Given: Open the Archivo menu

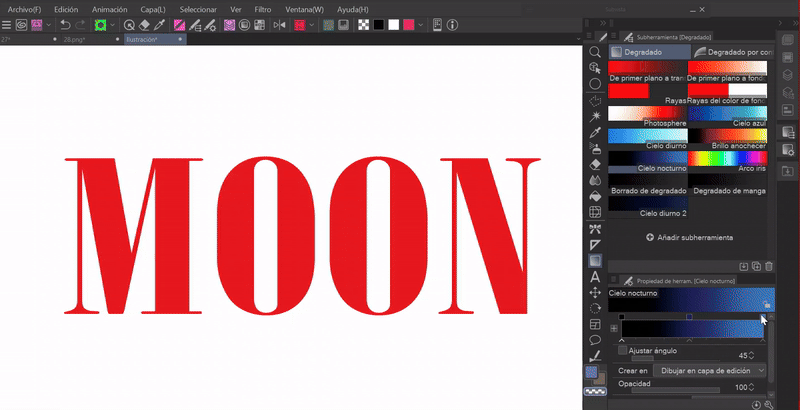Looking at the screenshot, I should coord(24,9).
